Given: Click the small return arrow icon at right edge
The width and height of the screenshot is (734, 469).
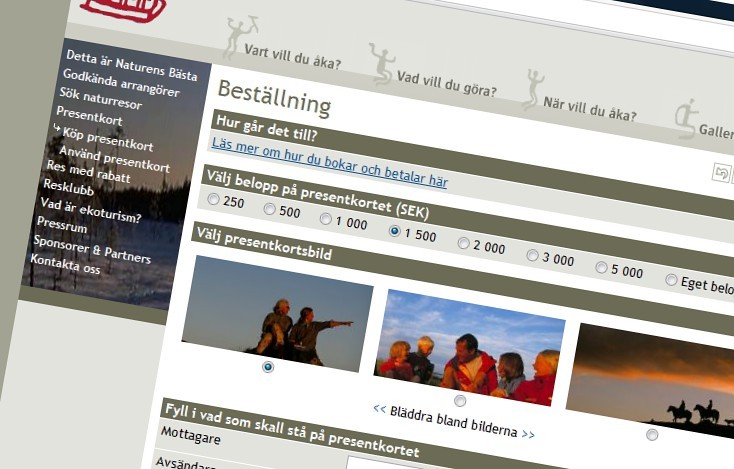Looking at the screenshot, I should point(721,173).
